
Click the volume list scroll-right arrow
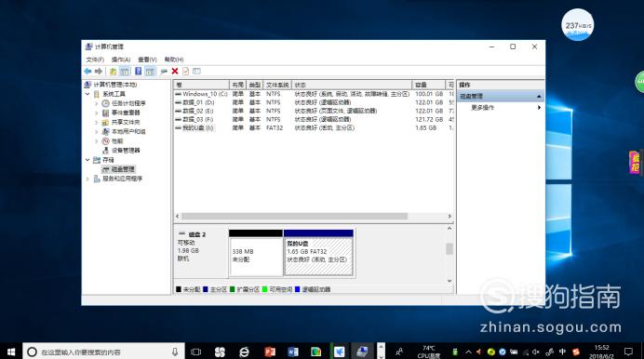[449, 216]
